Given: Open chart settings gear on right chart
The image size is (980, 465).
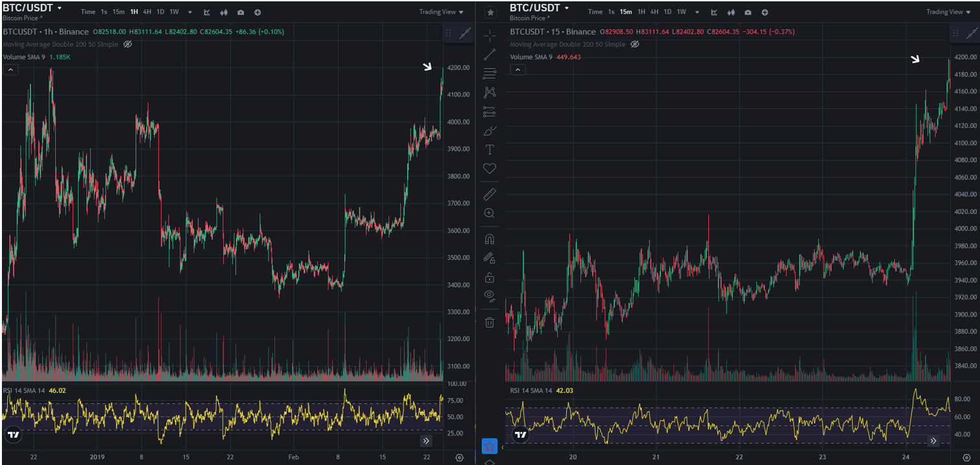Looking at the screenshot, I should (x=966, y=458).
